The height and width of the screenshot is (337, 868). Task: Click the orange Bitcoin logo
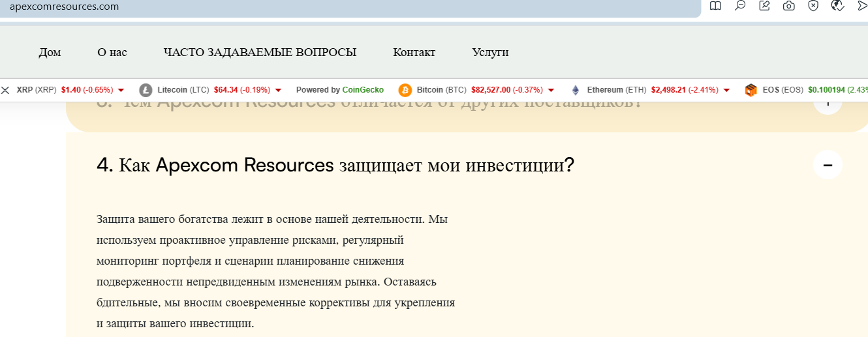(x=405, y=90)
